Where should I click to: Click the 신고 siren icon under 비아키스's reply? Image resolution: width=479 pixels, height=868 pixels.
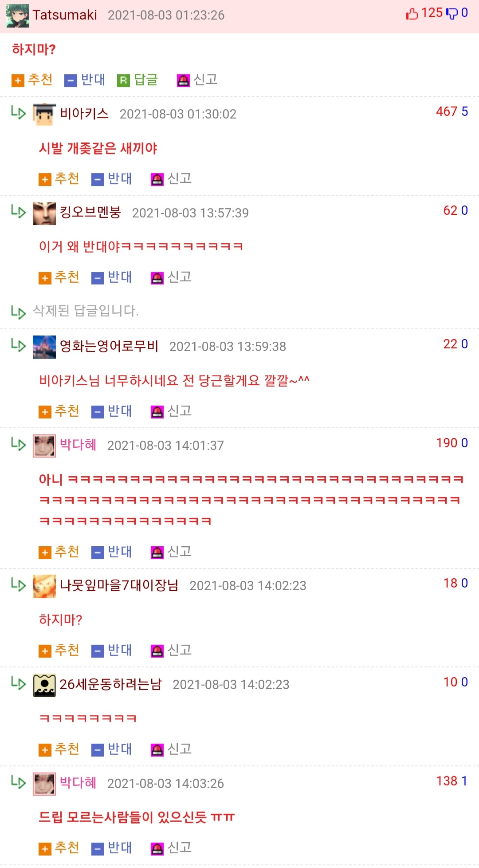[157, 179]
